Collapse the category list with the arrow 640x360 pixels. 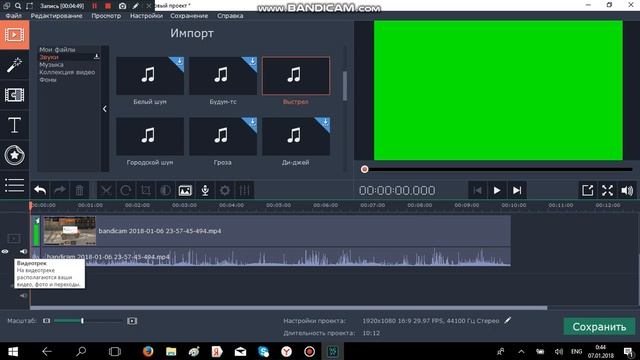coord(105,109)
